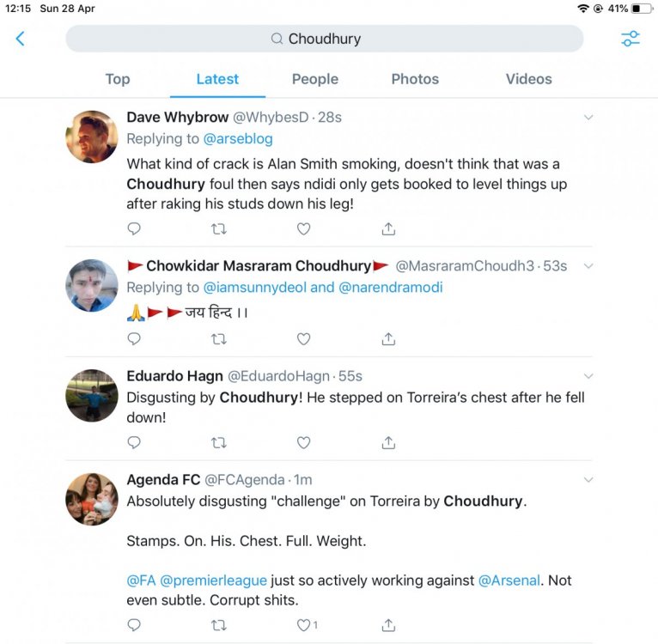Screen dimensions: 658x644
Task: Retweet Agenda FC's tweet
Action: click(219, 626)
